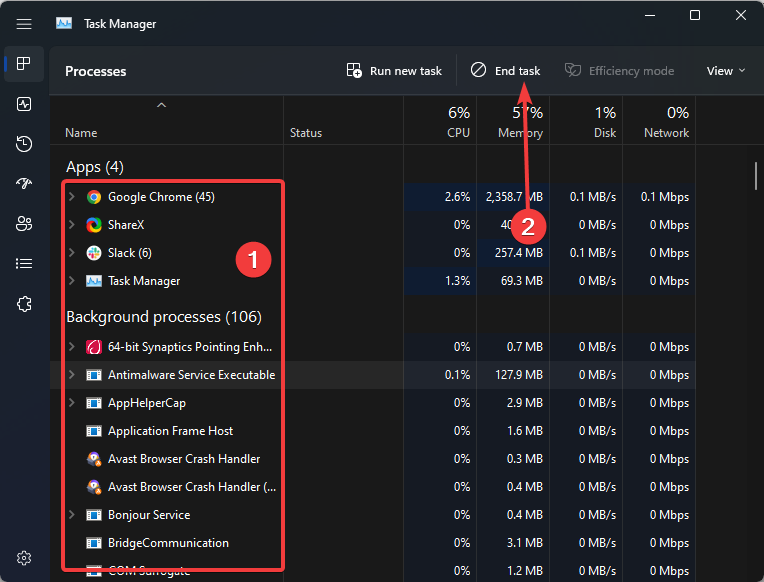Expand the Google Chrome (45) group

pos(72,196)
